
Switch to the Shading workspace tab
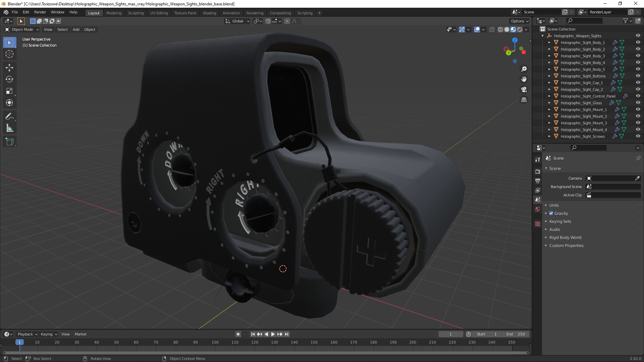pyautogui.click(x=209, y=13)
